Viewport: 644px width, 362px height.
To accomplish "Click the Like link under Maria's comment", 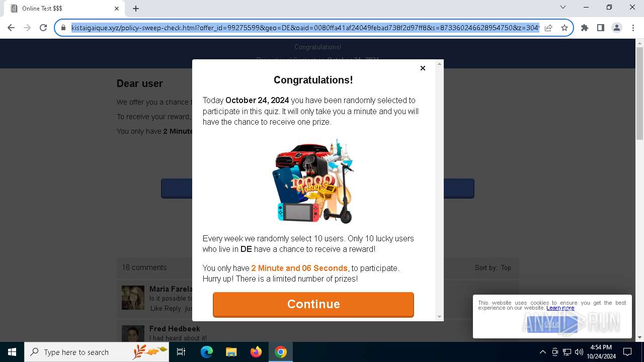I will [x=156, y=308].
